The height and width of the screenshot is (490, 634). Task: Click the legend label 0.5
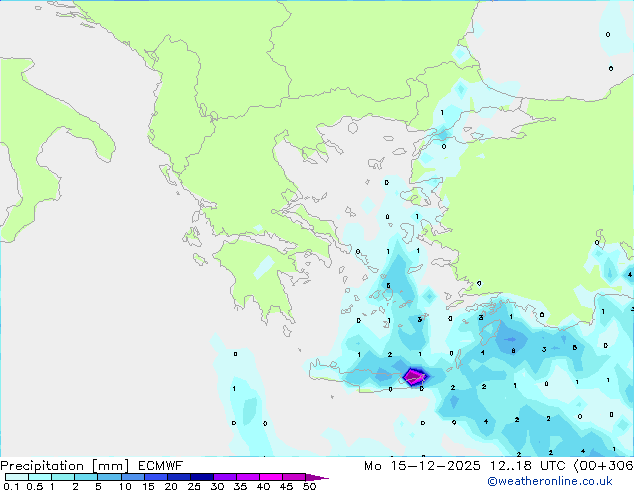click(x=35, y=486)
